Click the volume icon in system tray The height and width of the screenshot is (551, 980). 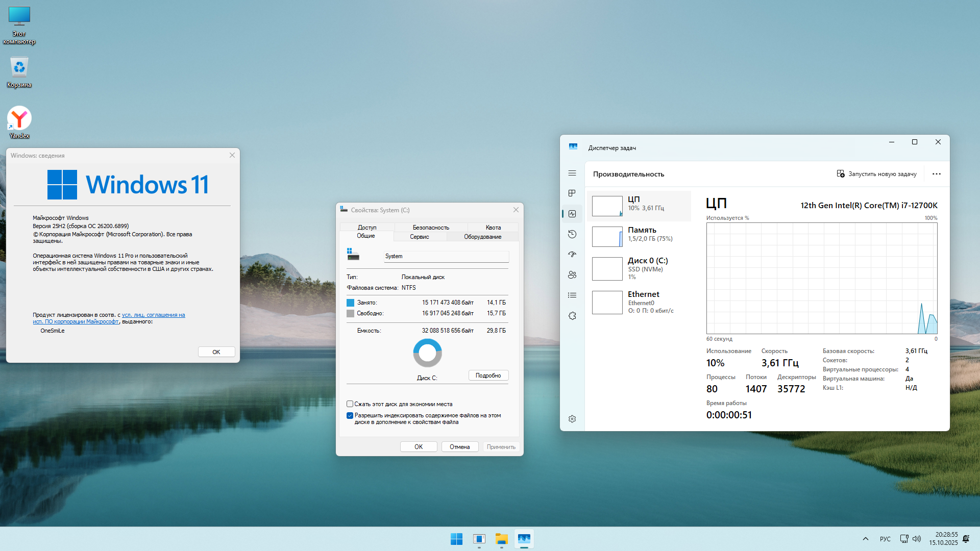(917, 539)
